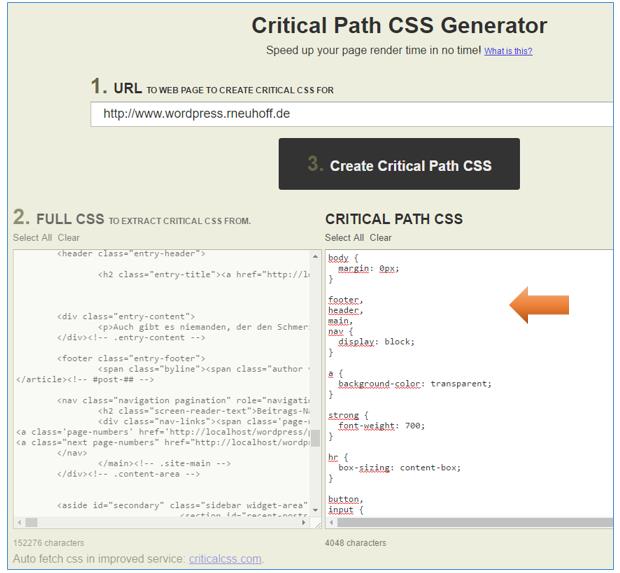Select All in the Full CSS section
Image resolution: width=620 pixels, height=573 pixels.
point(32,238)
